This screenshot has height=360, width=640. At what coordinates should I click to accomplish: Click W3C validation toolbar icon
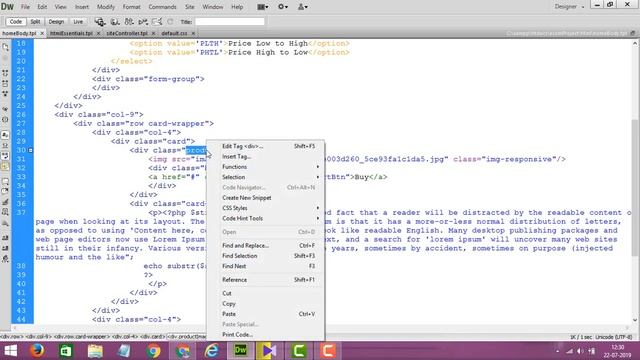coord(143,22)
